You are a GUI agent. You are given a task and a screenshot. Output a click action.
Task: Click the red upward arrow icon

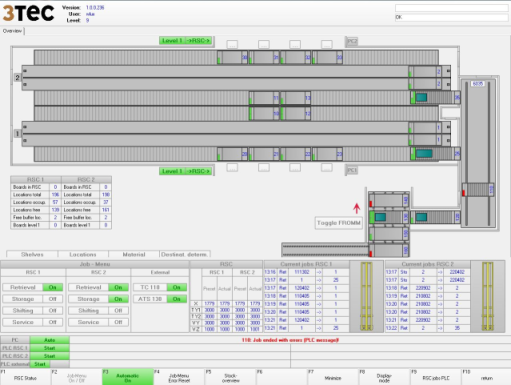tap(357, 209)
